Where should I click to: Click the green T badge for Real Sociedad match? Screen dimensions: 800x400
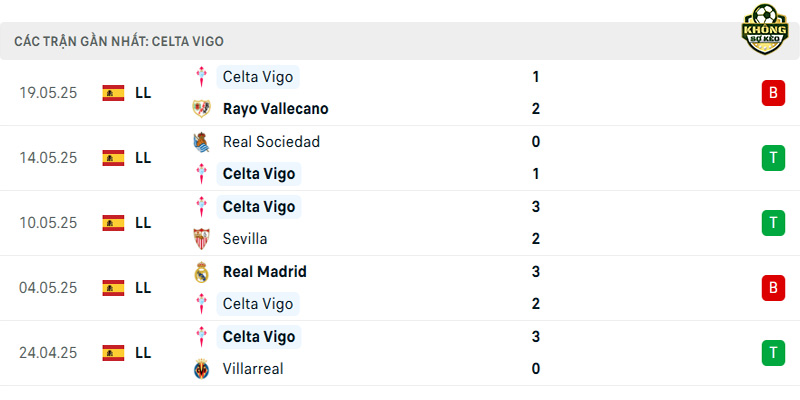coord(773,158)
